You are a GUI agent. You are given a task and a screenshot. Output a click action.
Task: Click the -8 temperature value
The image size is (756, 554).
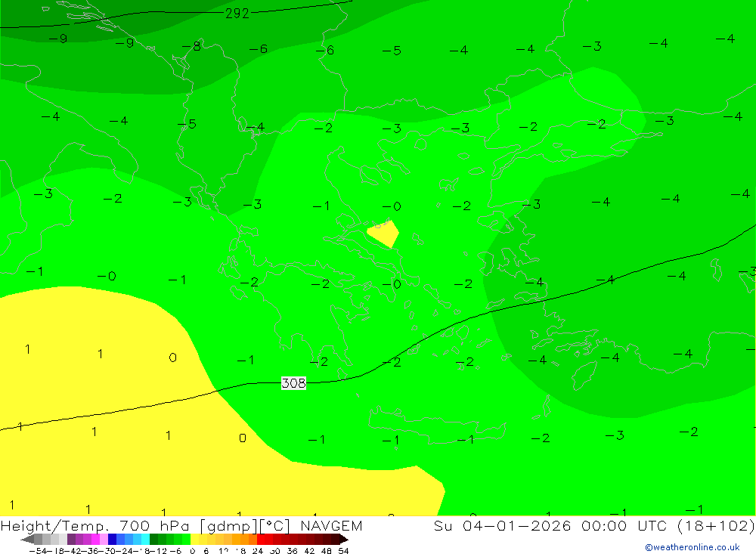(x=192, y=46)
